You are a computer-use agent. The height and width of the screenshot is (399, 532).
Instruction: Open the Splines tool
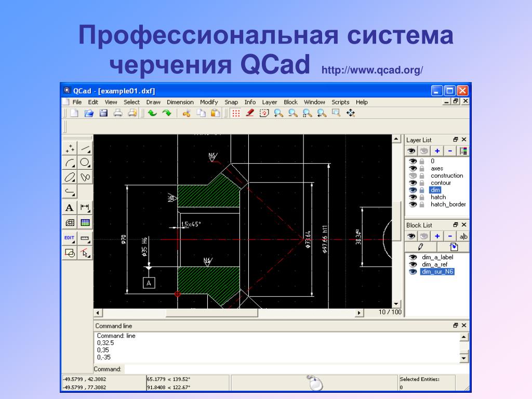click(85, 177)
